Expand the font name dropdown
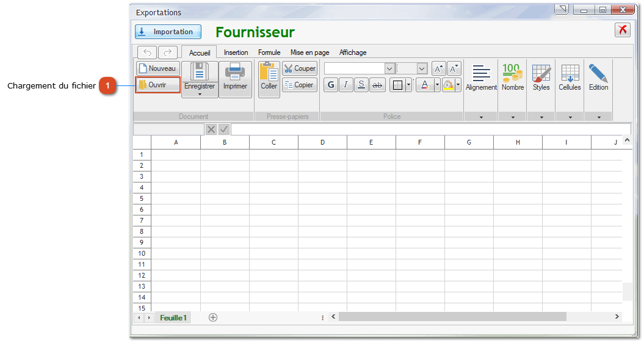 coord(389,68)
